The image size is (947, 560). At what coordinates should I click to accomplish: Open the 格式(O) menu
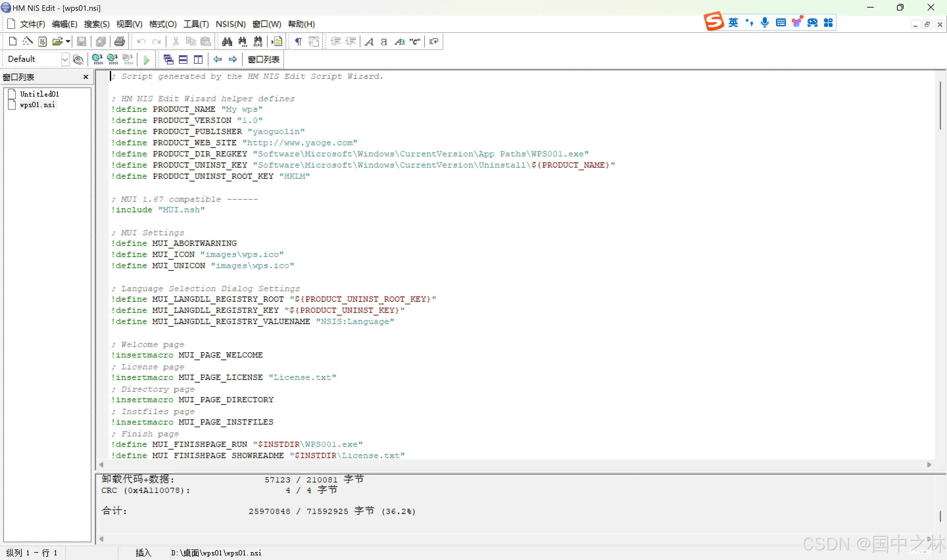tap(163, 24)
